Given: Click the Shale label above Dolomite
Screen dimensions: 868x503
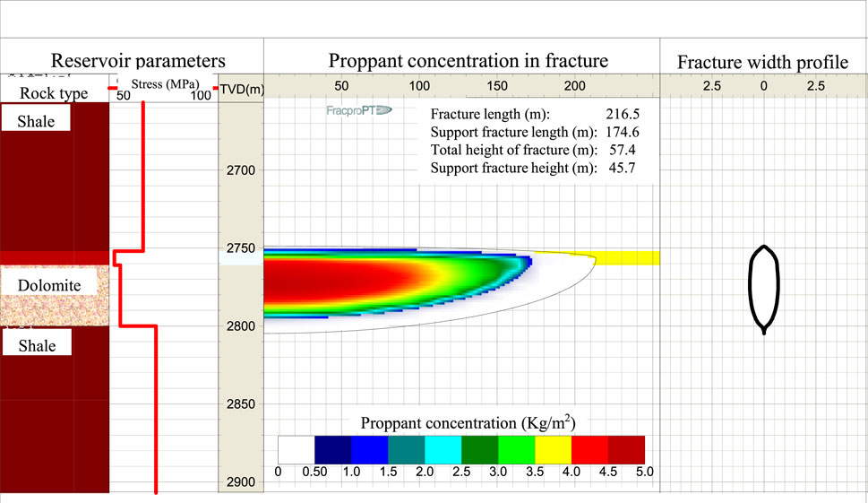Looking at the screenshot, I should tap(36, 121).
